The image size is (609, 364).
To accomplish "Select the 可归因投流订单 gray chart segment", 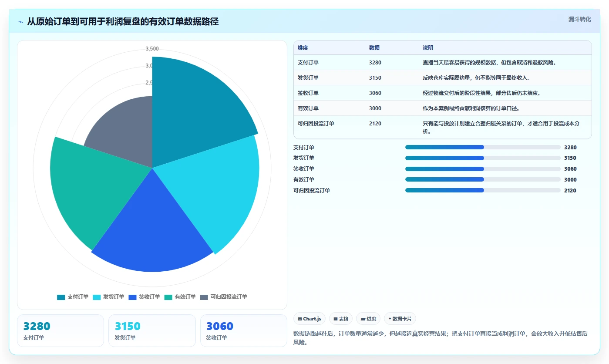I will coord(126,131).
